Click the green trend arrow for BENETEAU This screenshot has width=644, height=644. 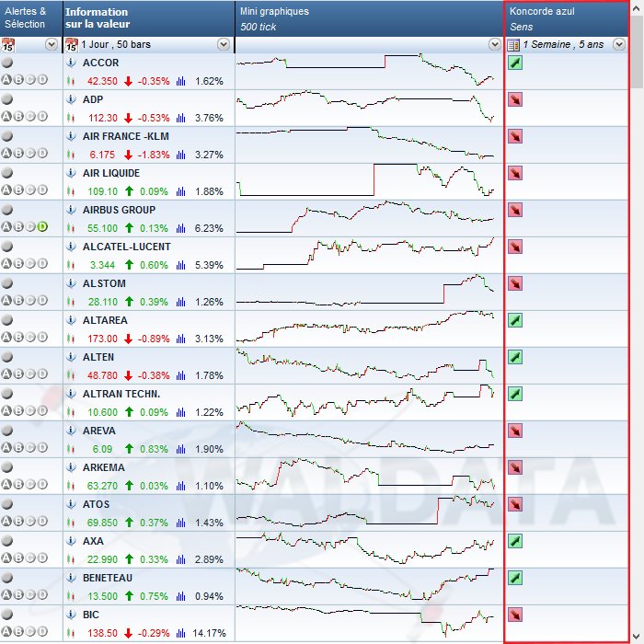point(515,578)
